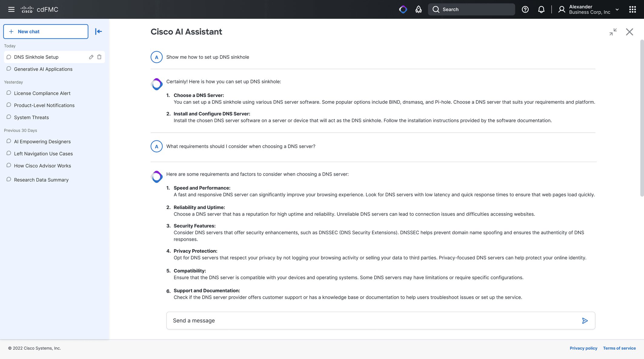Viewport: 644px width, 359px height.
Task: Click the 'Reliability and Uptime:' heading
Action: 199,207
